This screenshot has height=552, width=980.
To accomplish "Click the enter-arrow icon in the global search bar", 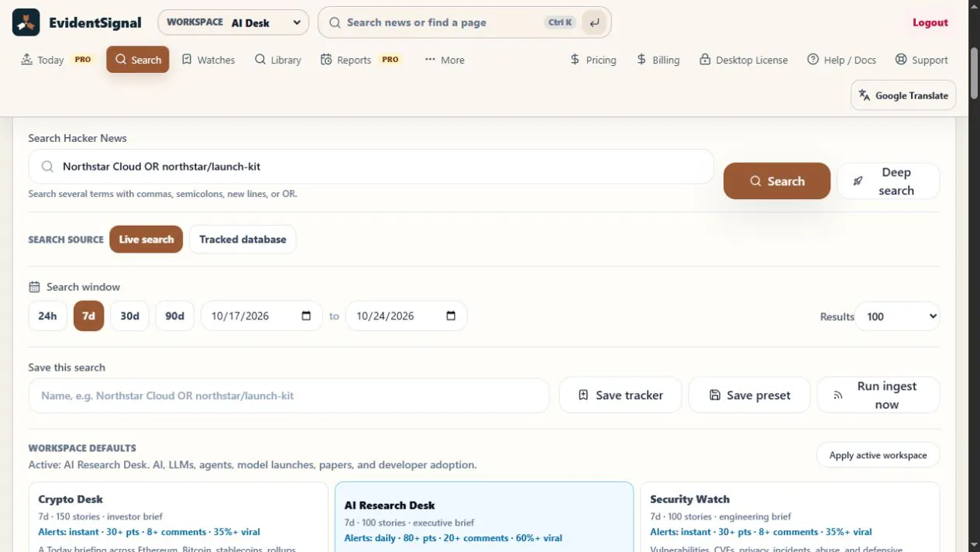I will (x=594, y=22).
